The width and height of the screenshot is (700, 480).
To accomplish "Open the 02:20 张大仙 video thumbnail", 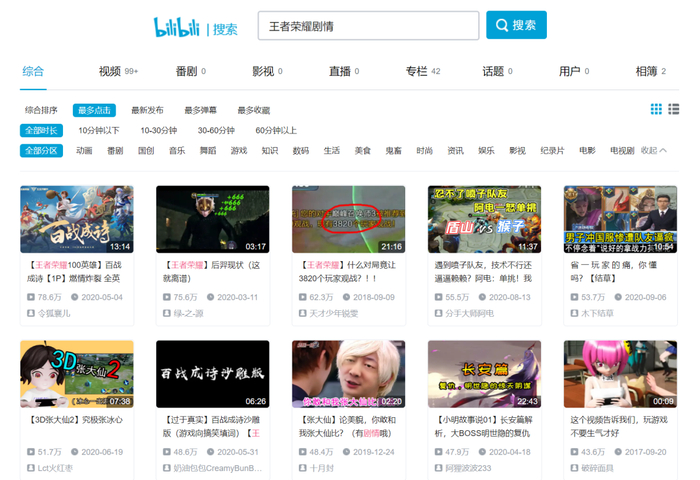I will (x=349, y=374).
